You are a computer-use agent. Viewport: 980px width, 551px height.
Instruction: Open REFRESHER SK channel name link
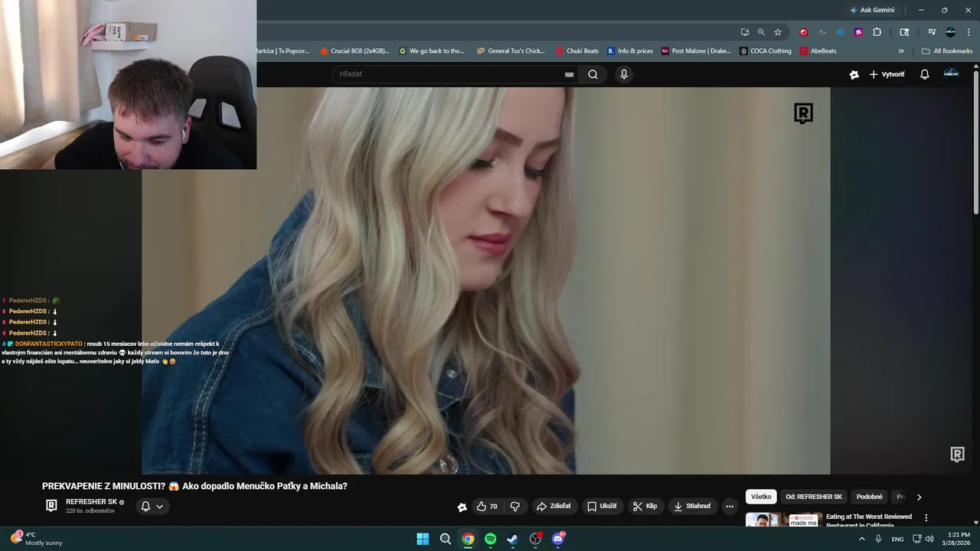(x=91, y=502)
